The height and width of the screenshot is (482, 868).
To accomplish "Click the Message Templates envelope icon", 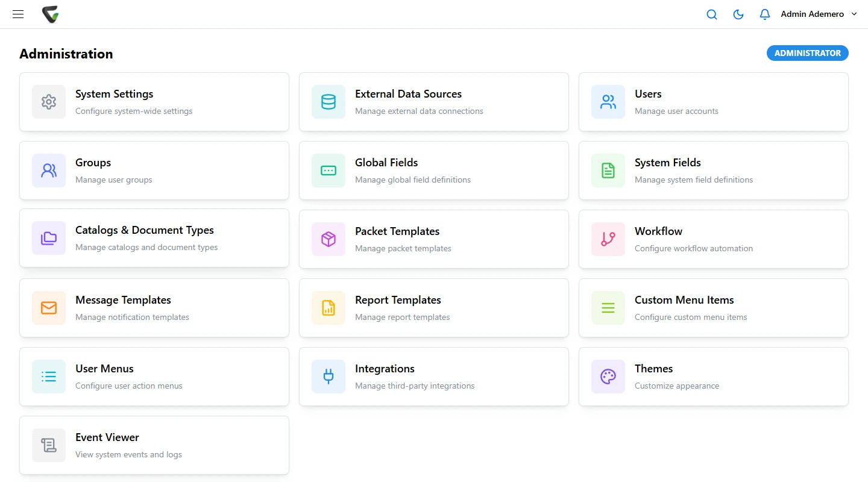I will click(49, 308).
